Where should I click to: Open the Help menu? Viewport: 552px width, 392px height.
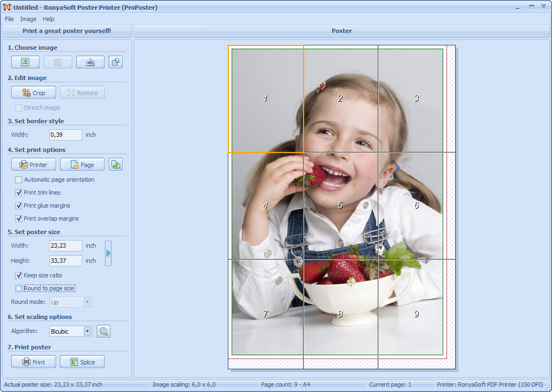pos(49,19)
